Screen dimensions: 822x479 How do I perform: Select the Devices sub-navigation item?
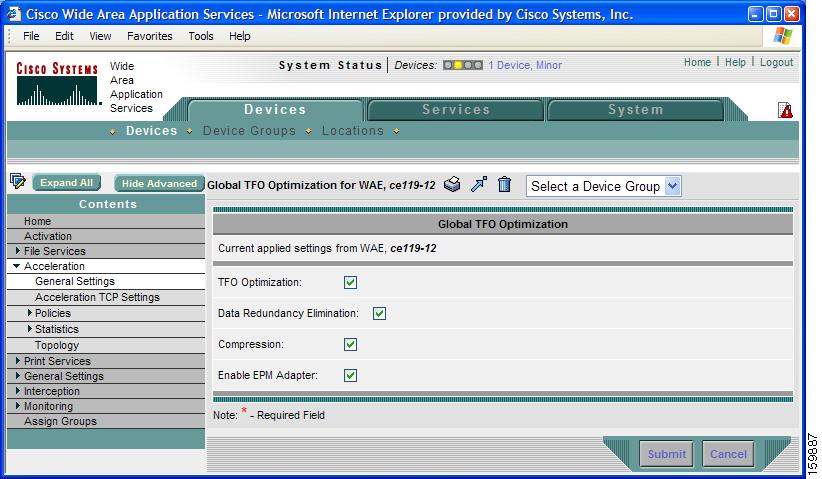click(x=152, y=130)
